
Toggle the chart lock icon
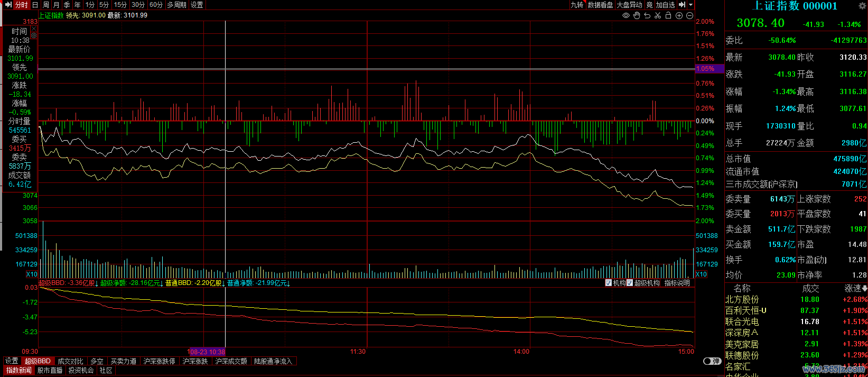668,16
